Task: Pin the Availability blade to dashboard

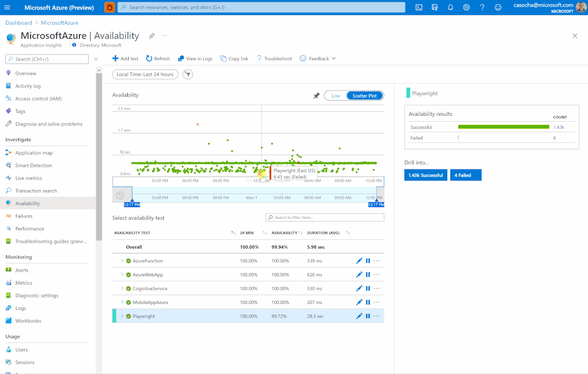Action: [151, 36]
